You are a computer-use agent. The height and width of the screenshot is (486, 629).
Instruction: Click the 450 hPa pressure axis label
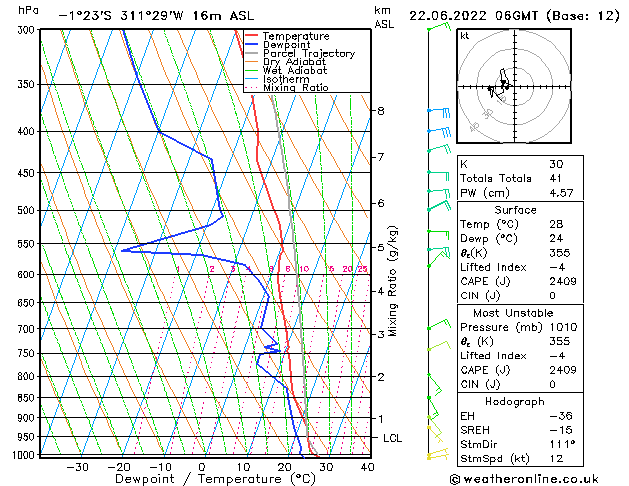point(28,173)
